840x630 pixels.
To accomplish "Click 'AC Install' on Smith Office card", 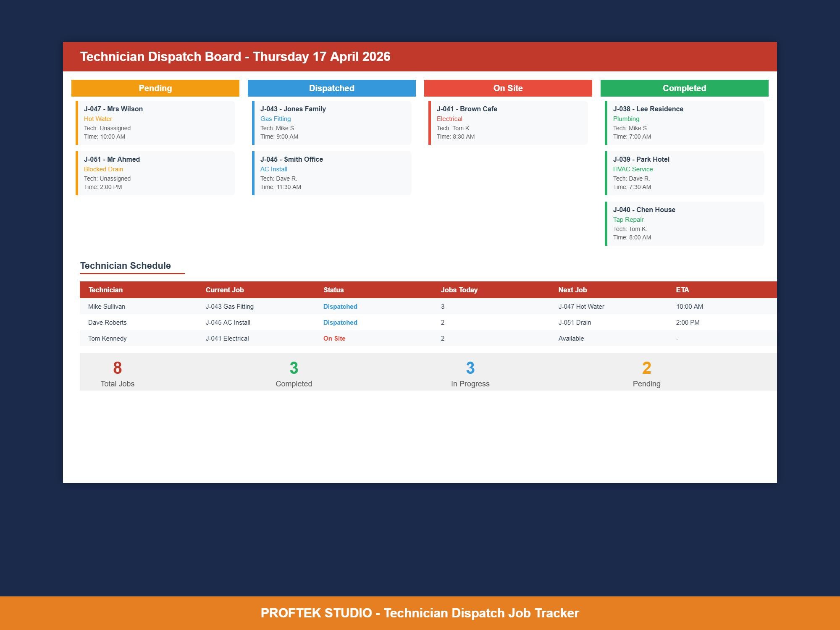I will (x=274, y=169).
